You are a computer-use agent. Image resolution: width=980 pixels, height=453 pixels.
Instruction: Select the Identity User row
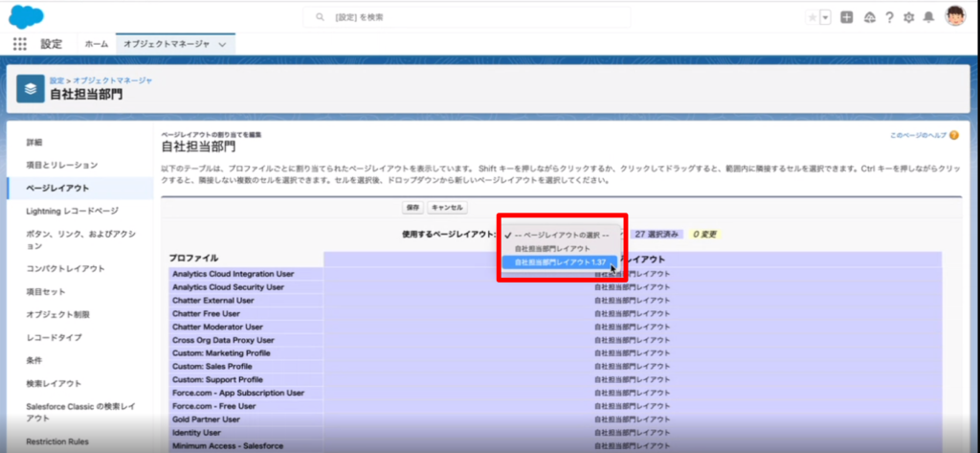click(x=555, y=432)
